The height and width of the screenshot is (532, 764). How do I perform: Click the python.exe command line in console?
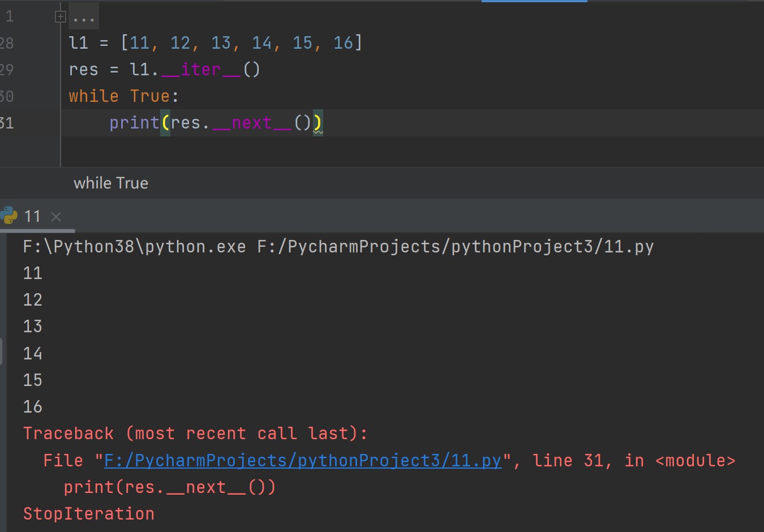[x=338, y=247]
